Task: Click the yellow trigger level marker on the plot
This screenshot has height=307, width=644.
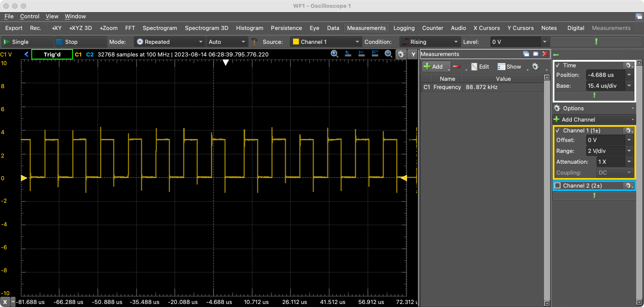Action: (24, 178)
